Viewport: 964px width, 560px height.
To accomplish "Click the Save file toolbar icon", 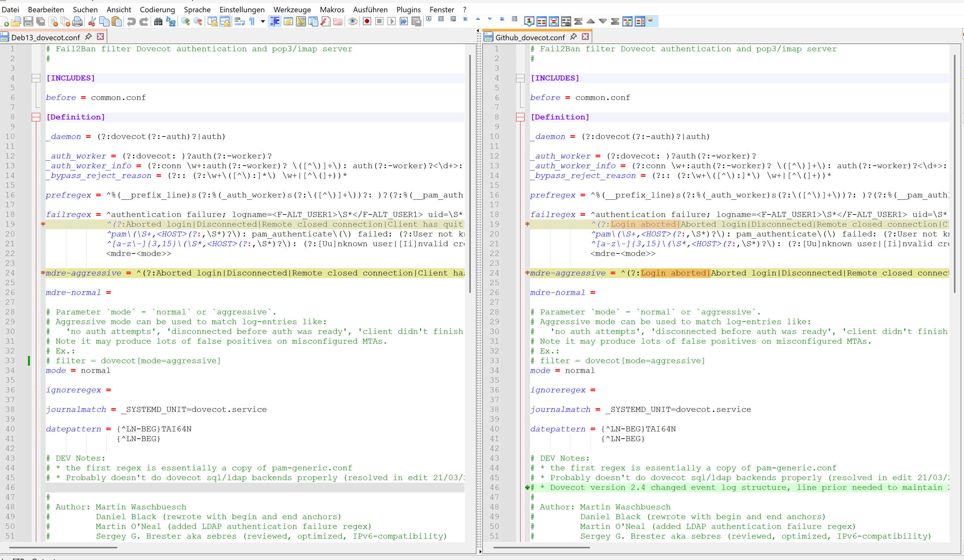I will 28,21.
